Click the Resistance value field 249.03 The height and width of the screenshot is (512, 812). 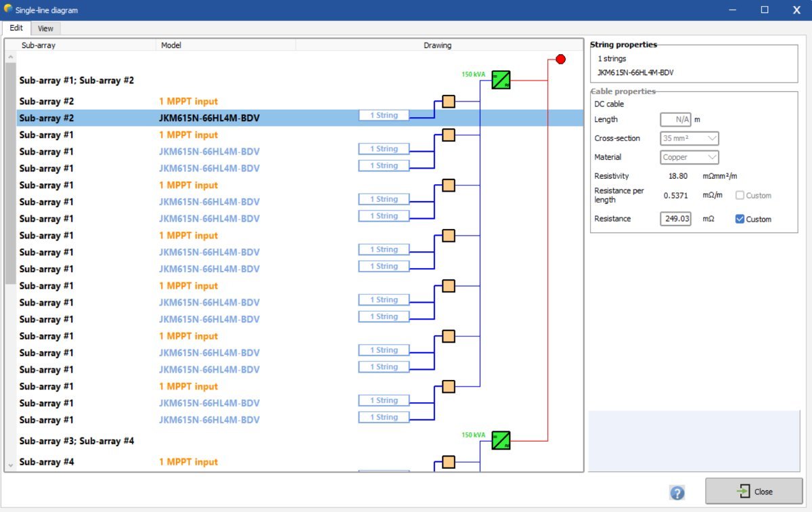point(675,219)
